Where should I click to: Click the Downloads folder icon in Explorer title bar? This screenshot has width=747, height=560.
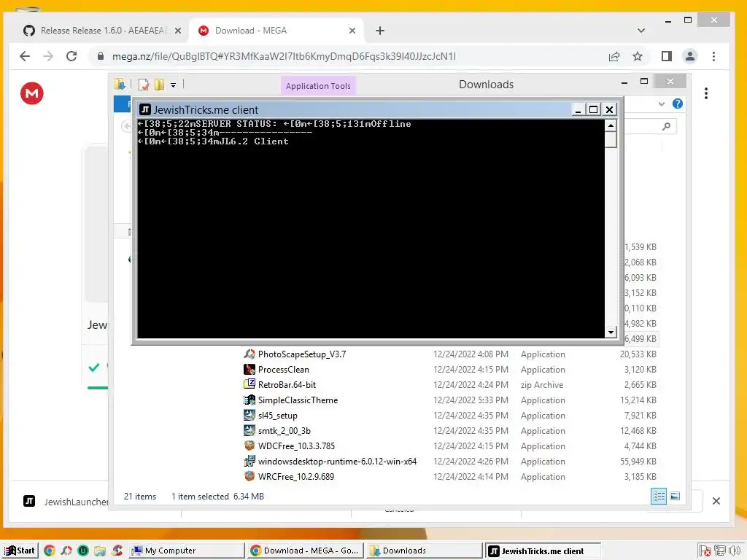tap(120, 85)
